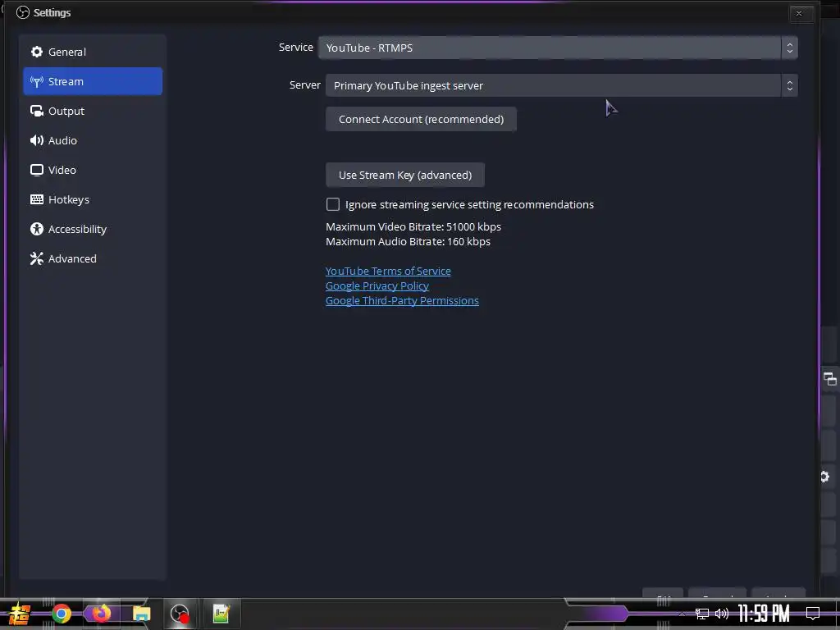Open the Accessibility settings section
This screenshot has height=630, width=840.
[93, 229]
